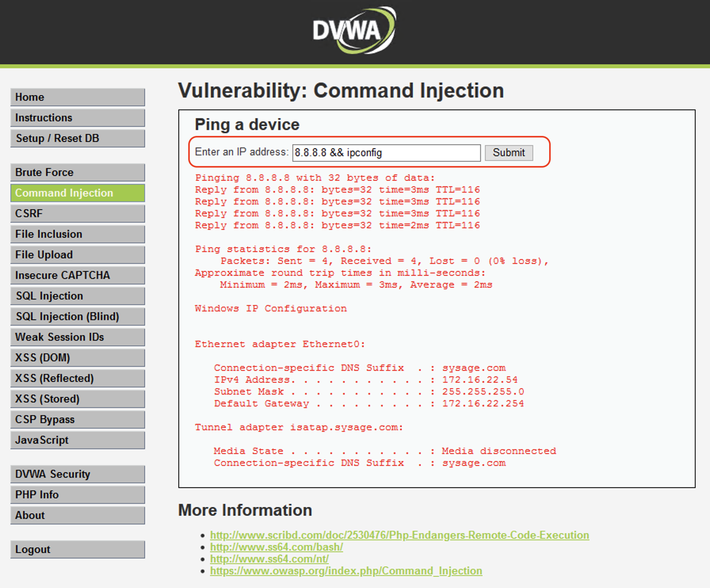Open the CSRF vulnerability page

click(78, 214)
